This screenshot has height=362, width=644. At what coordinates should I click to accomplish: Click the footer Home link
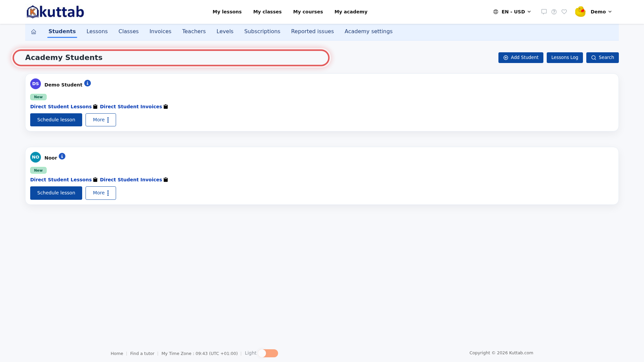click(x=117, y=354)
